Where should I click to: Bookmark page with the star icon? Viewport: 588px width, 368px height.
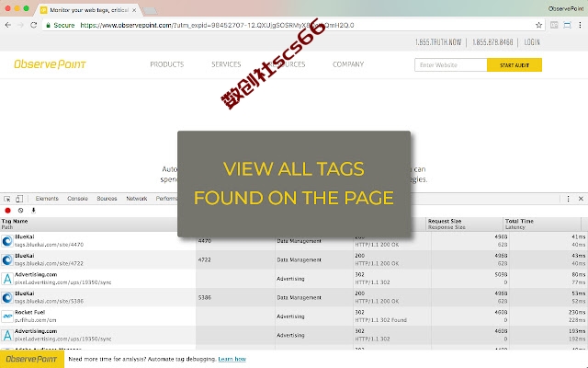539,25
